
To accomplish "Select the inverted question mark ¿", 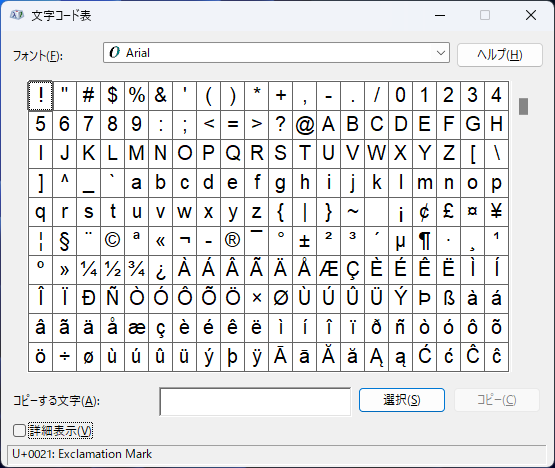I will [161, 270].
